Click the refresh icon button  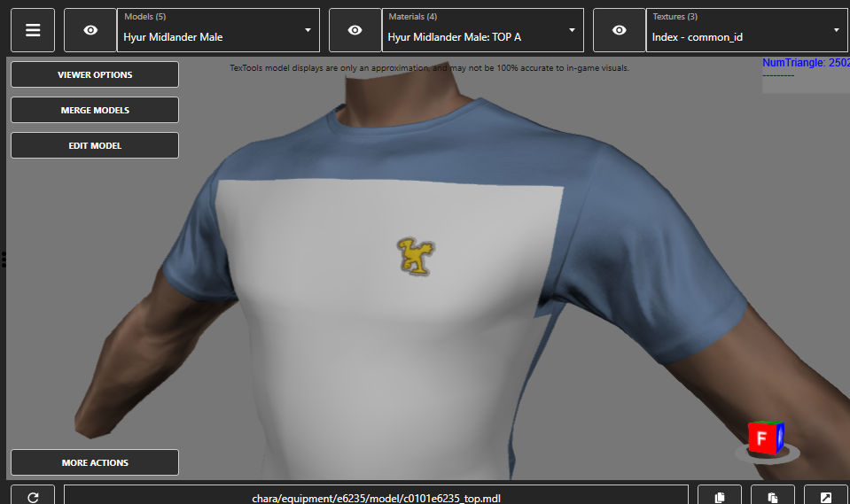(33, 496)
